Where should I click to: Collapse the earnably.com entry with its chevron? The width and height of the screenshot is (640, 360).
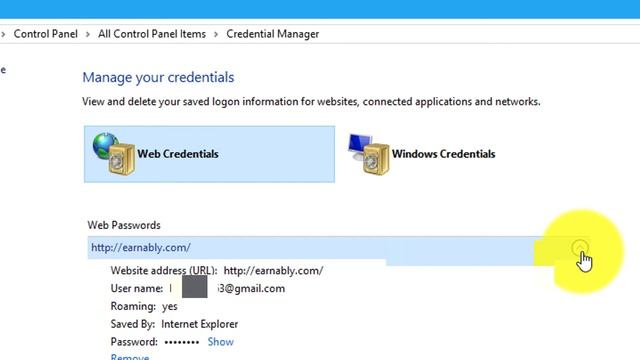pos(580,247)
